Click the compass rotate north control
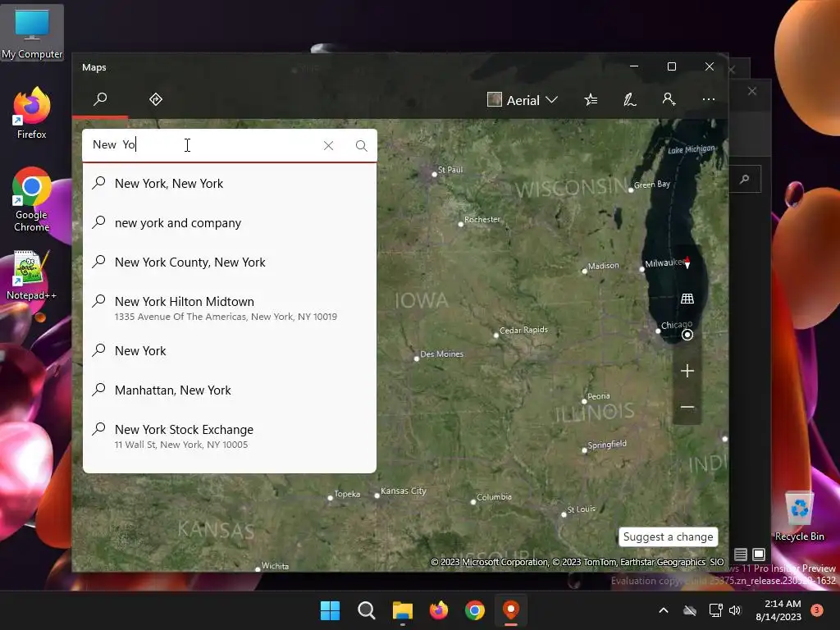The width and height of the screenshot is (840, 630). click(687, 262)
